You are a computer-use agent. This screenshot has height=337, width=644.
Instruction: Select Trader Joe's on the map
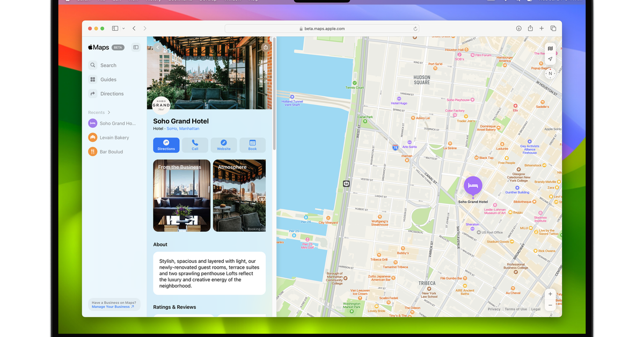point(465,118)
